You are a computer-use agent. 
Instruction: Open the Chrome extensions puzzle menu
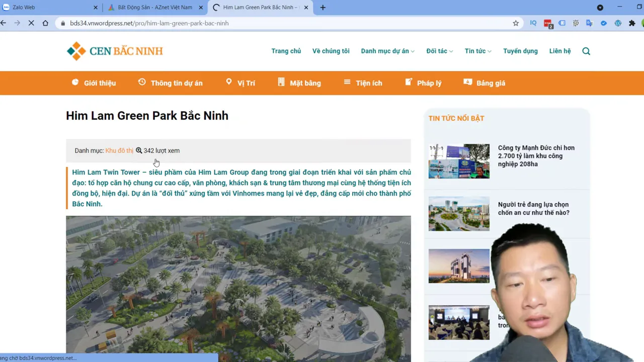pyautogui.click(x=632, y=23)
